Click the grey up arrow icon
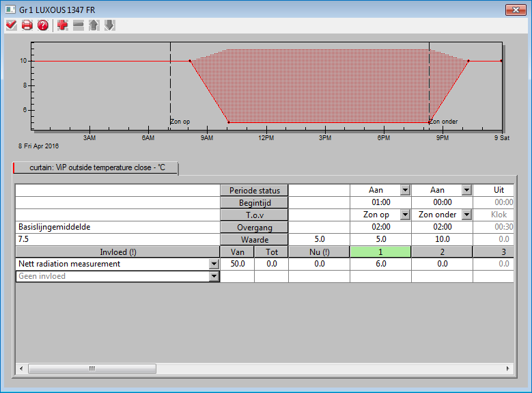The image size is (532, 393). pos(94,25)
